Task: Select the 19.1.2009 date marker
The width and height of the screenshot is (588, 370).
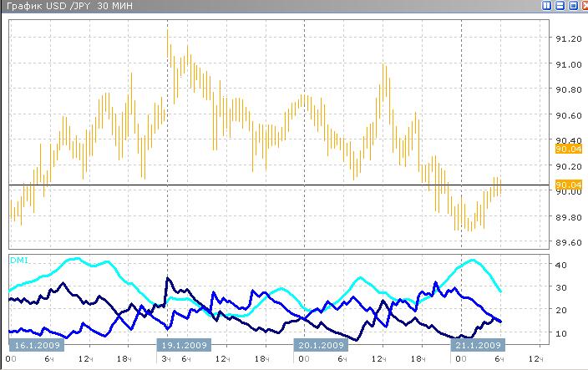Action: (x=185, y=345)
